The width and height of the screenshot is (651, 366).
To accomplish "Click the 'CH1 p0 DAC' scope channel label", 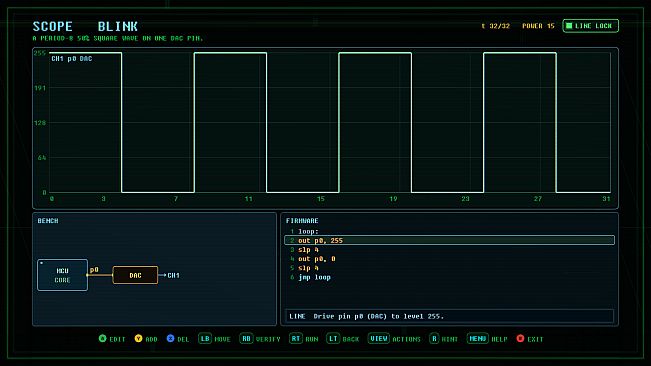I will coord(72,59).
